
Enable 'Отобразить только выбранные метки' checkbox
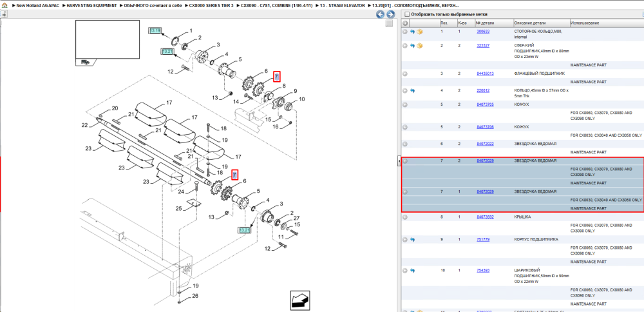[406, 14]
